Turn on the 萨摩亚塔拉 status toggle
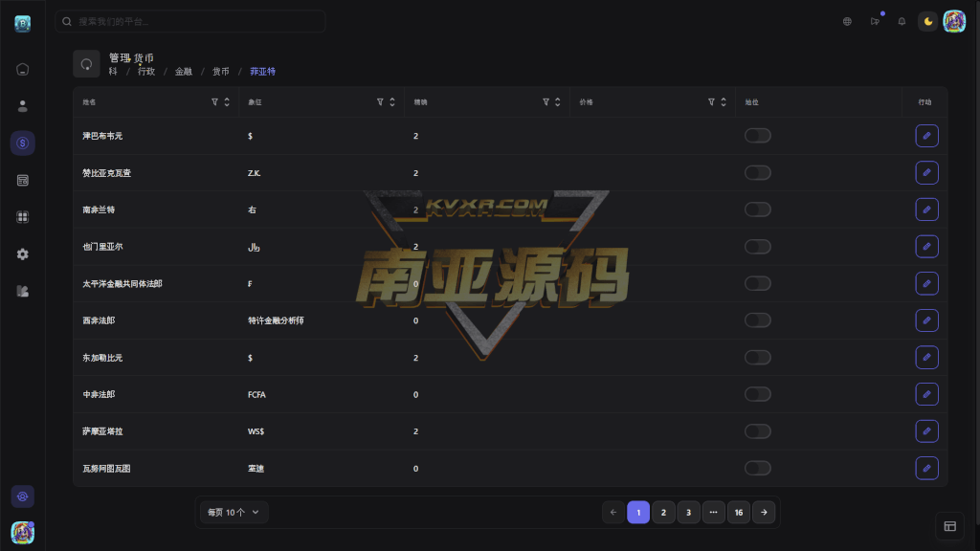The width and height of the screenshot is (980, 551). [758, 431]
